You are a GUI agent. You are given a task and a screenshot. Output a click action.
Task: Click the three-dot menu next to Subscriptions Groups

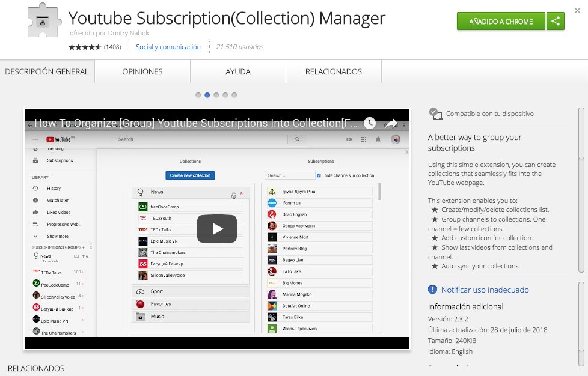pyautogui.click(x=91, y=246)
